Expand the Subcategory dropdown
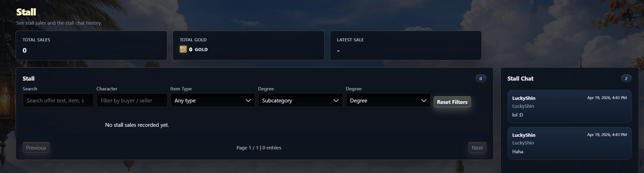Image resolution: width=644 pixels, height=173 pixels. (300, 100)
